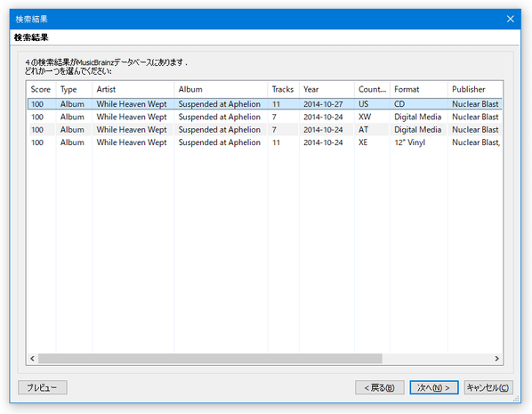Click the left scrollbar arrow
Viewport: 532px width, 414px height.
coord(33,358)
